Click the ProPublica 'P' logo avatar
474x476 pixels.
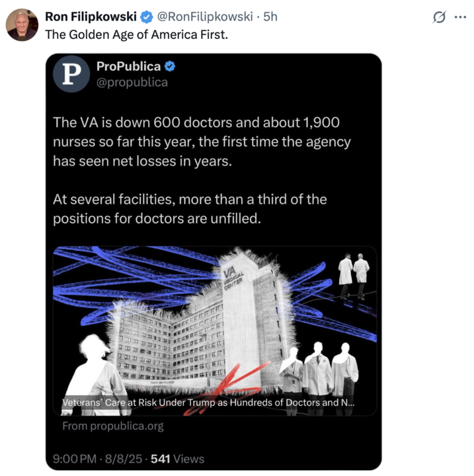point(71,73)
